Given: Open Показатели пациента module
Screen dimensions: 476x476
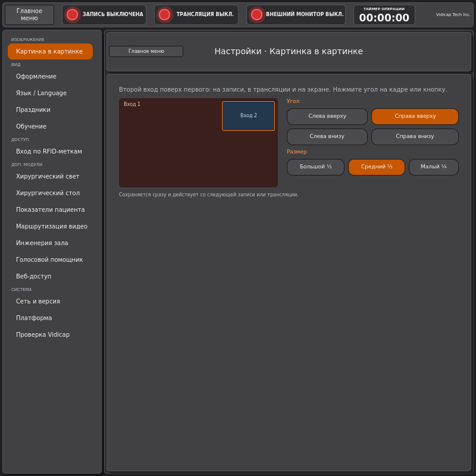Looking at the screenshot, I should 50,210.
